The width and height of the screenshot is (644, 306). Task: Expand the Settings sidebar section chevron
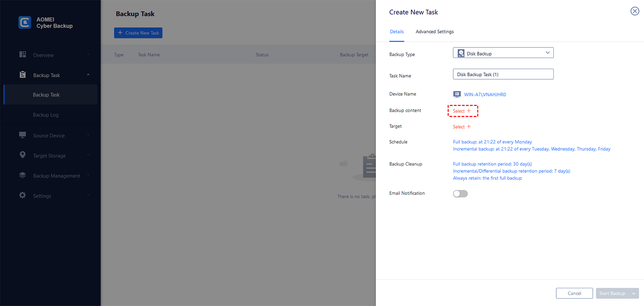click(88, 195)
